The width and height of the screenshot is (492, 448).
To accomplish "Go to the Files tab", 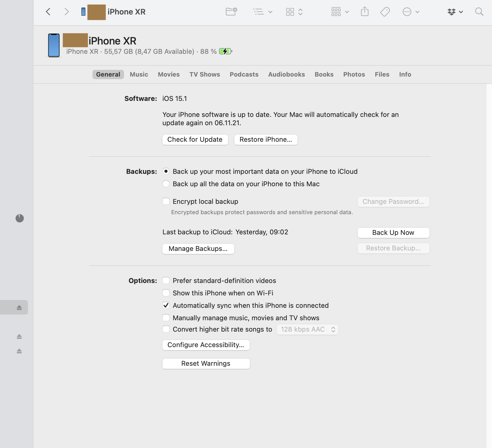I will pyautogui.click(x=382, y=74).
